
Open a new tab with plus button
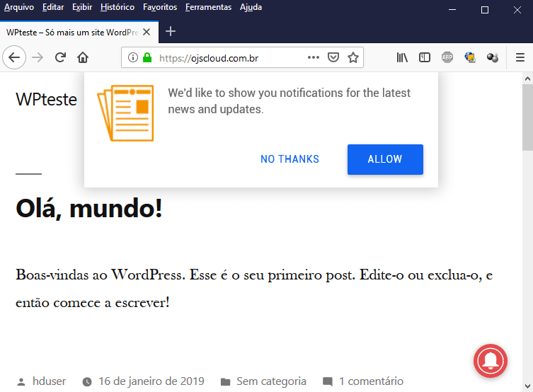pyautogui.click(x=171, y=32)
